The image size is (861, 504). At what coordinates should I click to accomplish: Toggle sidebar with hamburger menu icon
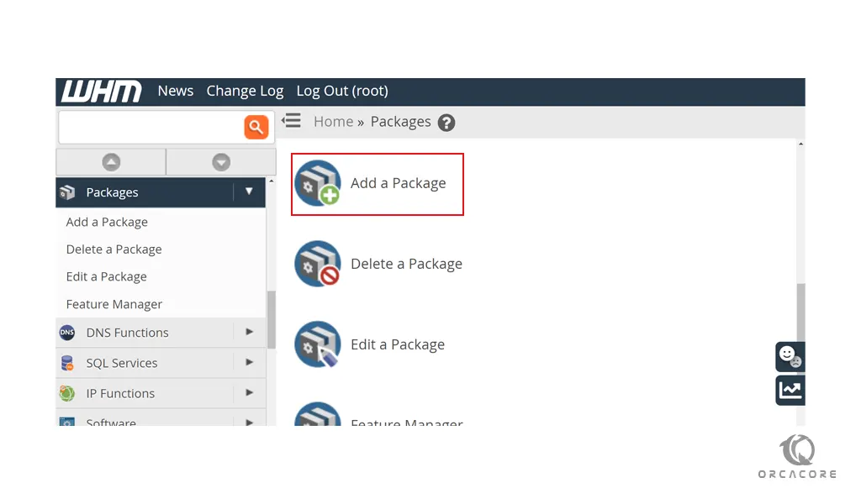(292, 121)
